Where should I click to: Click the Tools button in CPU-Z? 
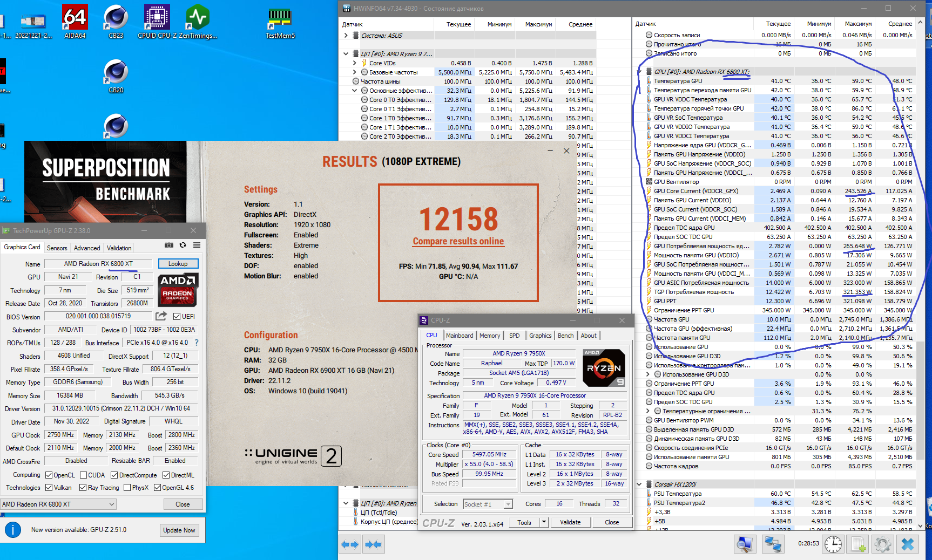tap(524, 522)
